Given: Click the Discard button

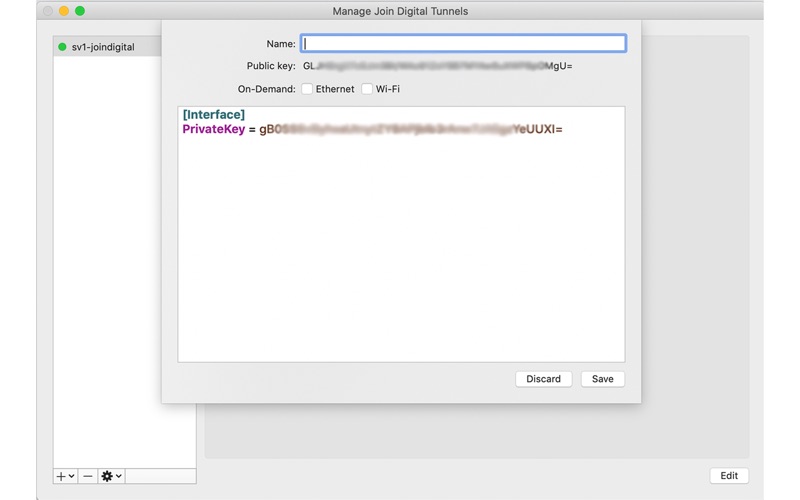Looking at the screenshot, I should click(543, 379).
